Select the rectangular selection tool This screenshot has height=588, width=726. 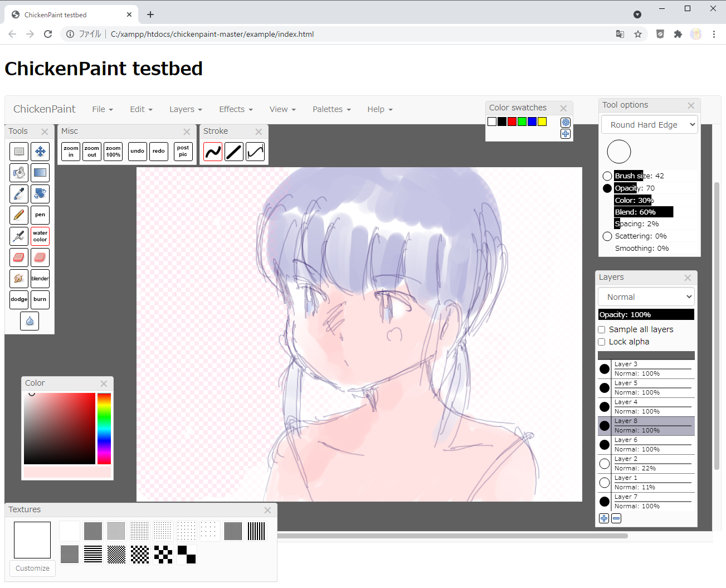click(x=19, y=152)
